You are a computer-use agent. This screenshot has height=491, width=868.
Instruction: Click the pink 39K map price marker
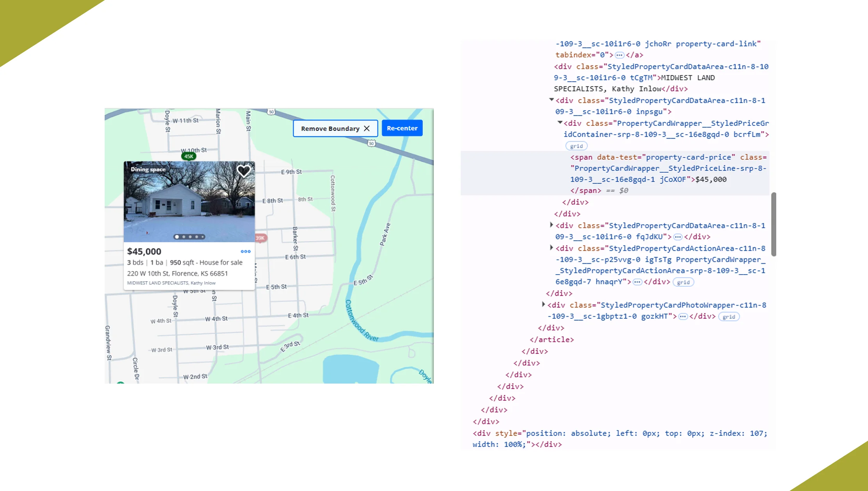tap(261, 238)
